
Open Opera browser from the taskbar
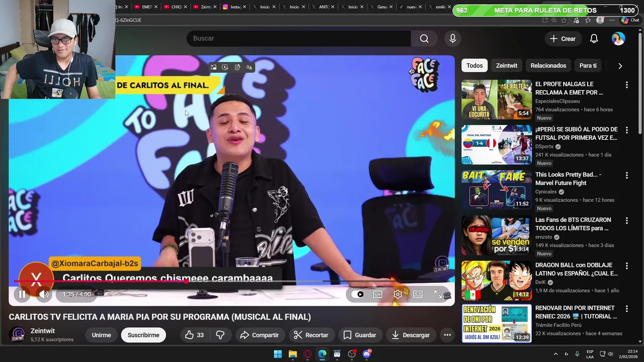(307, 354)
